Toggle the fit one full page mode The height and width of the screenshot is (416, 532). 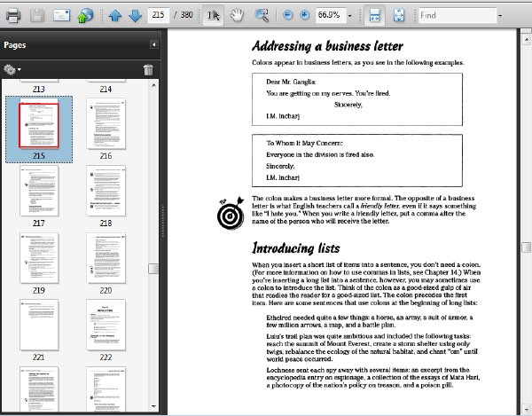click(399, 15)
